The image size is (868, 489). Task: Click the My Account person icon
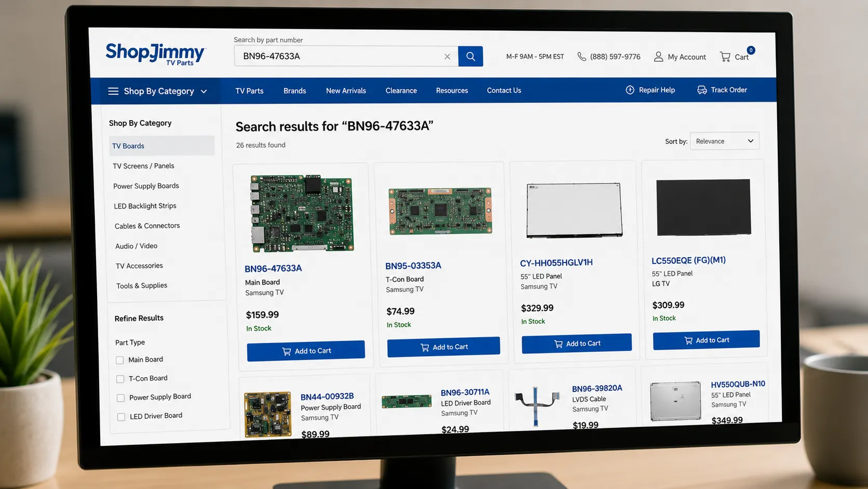[x=658, y=57]
